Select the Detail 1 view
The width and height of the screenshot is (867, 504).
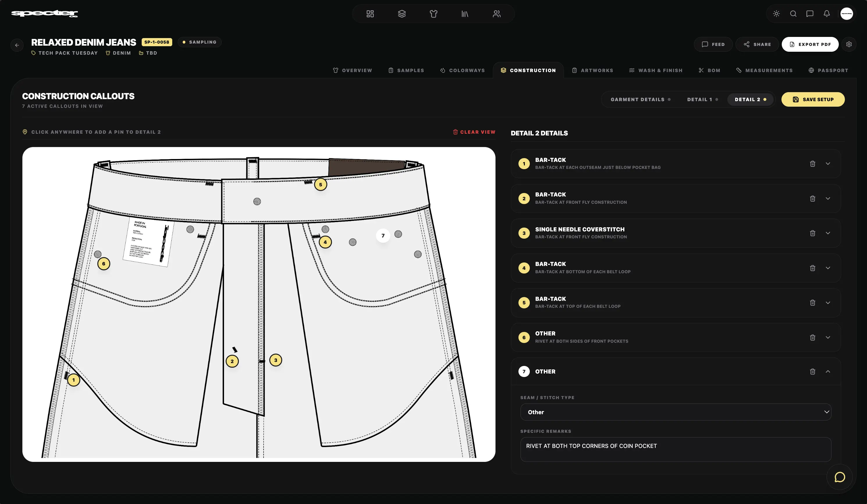point(702,99)
